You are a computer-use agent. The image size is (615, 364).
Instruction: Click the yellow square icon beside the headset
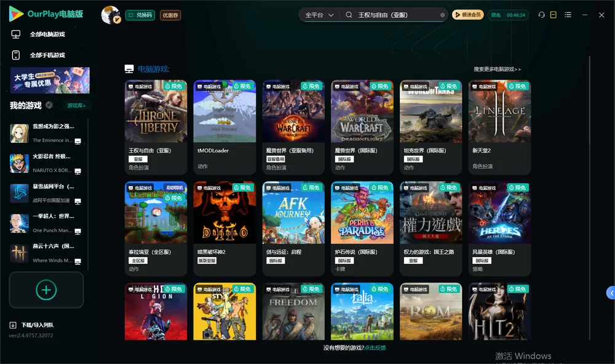pyautogui.click(x=553, y=15)
